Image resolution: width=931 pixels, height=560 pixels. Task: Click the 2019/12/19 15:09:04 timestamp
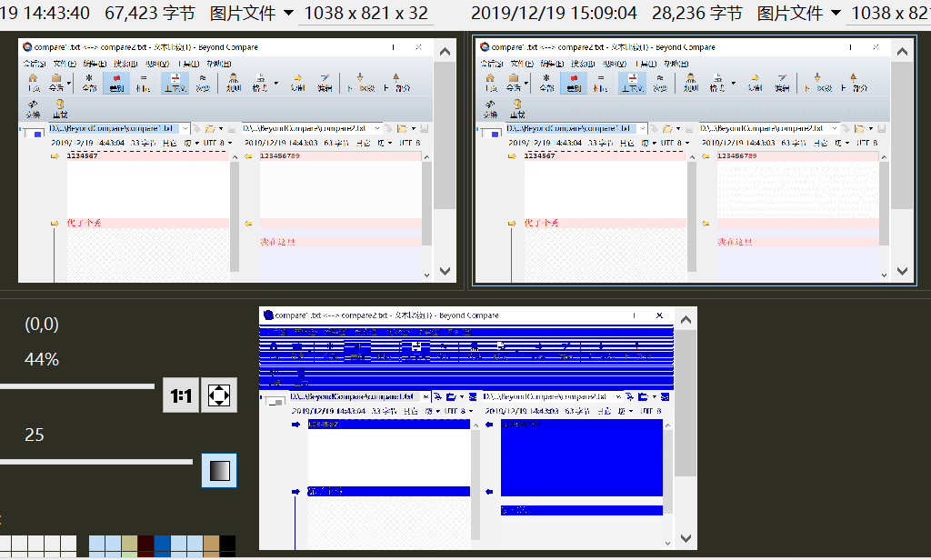[x=554, y=13]
